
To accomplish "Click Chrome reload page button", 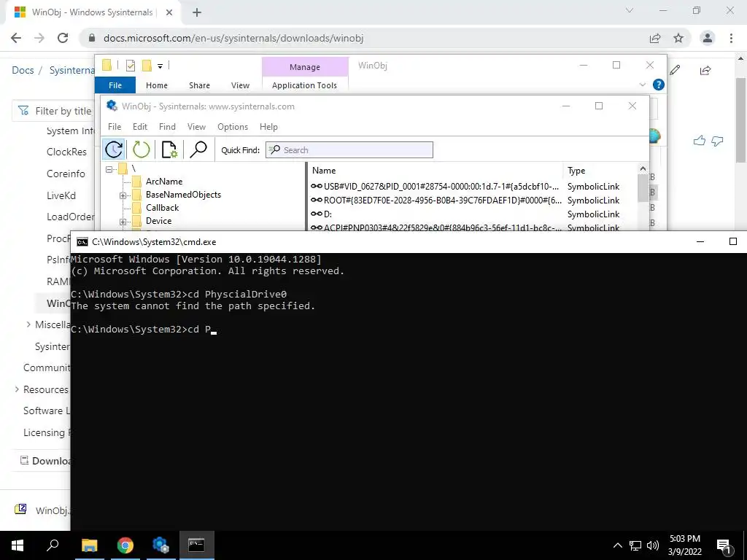I will [63, 38].
